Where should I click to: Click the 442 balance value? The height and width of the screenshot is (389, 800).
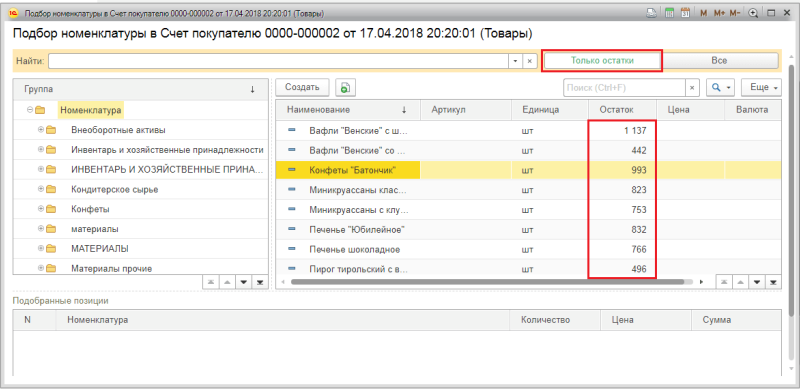click(639, 151)
